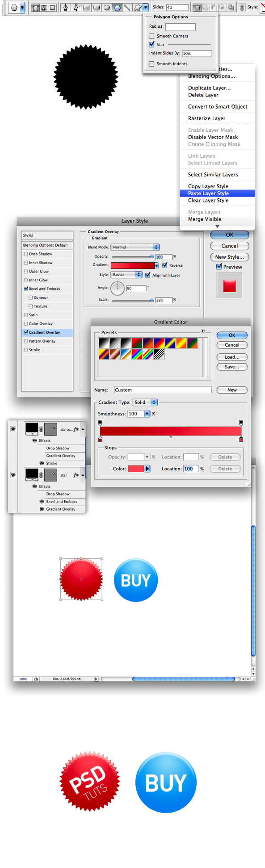The height and width of the screenshot is (868, 265).
Task: Open the Gradient Type Solid dropdown
Action: [145, 402]
